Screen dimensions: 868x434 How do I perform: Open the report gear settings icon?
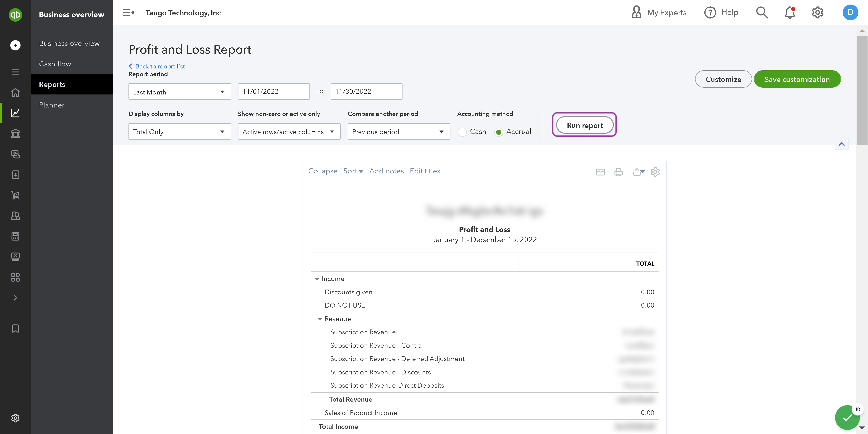[x=655, y=172]
